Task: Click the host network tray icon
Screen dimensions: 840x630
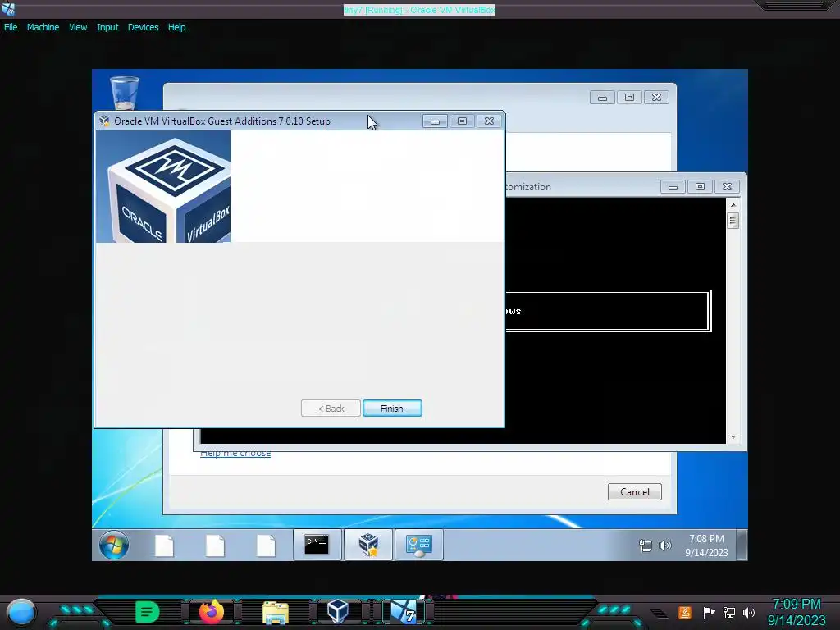Action: [x=729, y=612]
